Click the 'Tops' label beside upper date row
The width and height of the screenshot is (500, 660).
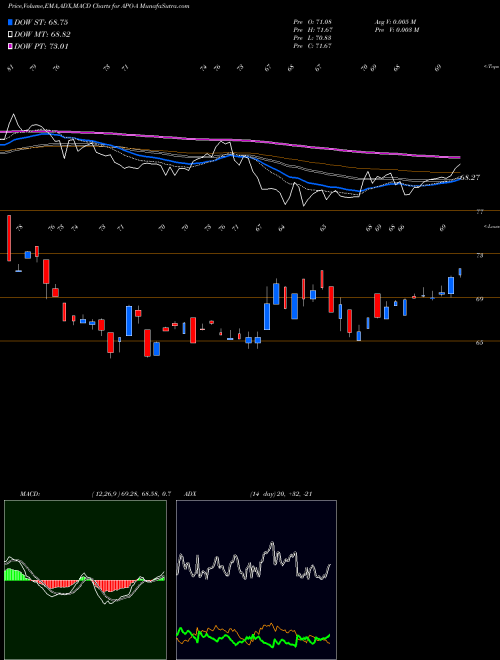click(491, 67)
